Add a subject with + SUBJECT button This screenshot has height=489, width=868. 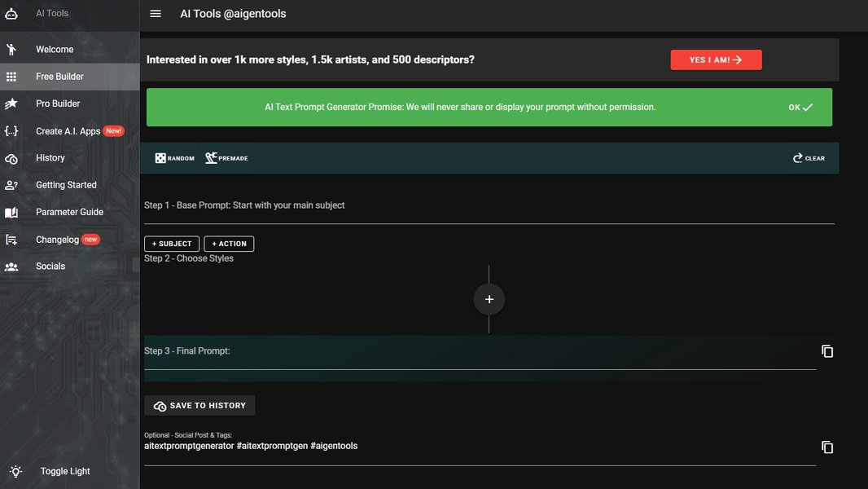[172, 244]
